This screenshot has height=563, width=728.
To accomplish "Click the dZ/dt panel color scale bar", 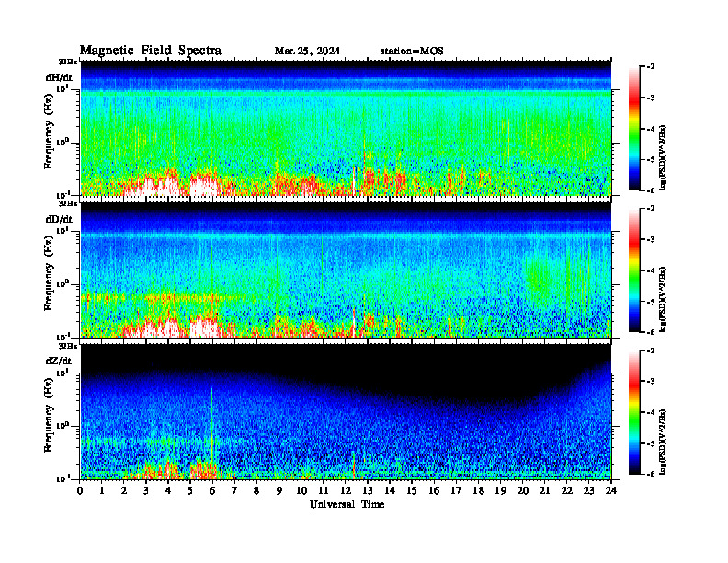I will 633,412.
